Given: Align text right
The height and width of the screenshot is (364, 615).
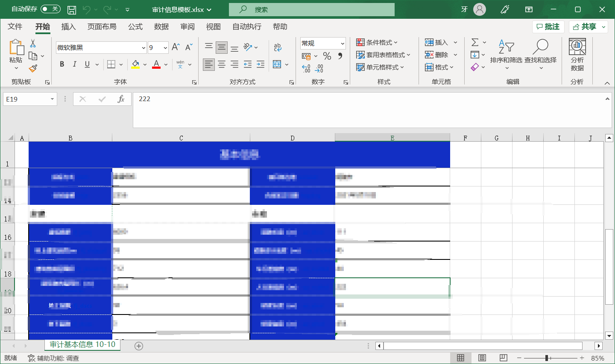Looking at the screenshot, I should (234, 64).
